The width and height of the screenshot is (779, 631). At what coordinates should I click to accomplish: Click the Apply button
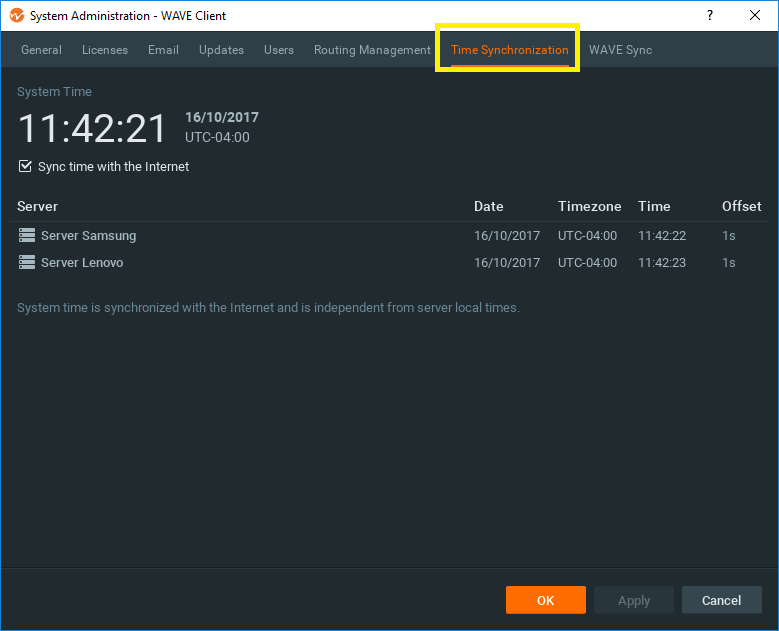tap(634, 600)
